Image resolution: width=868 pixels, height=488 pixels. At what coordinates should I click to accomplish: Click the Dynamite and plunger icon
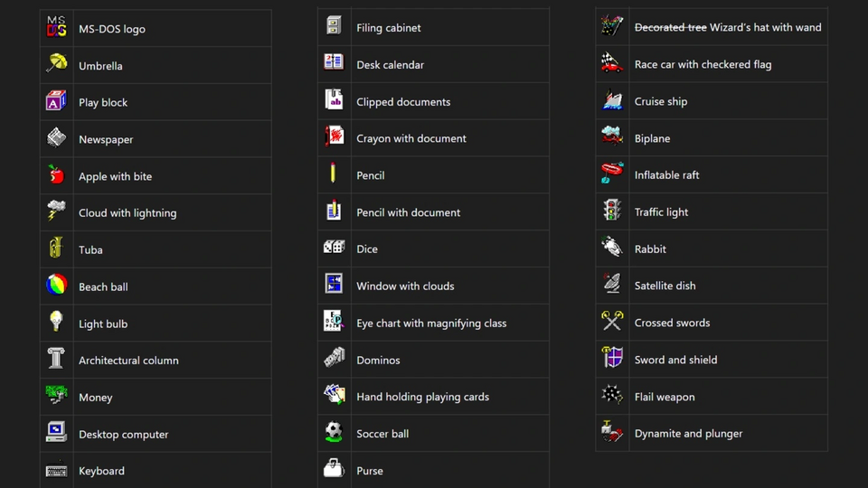pyautogui.click(x=612, y=432)
